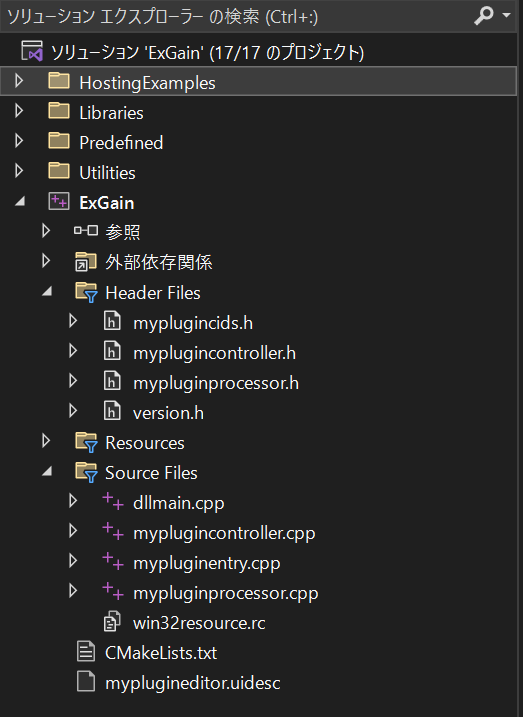523x717 pixels.
Task: Click the Predefined folder icon
Action: coord(59,141)
